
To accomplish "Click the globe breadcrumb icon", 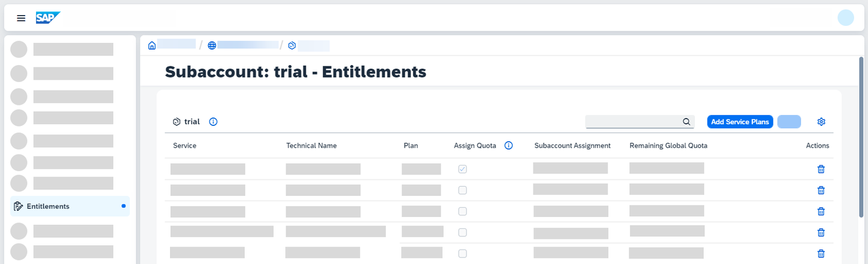I will coord(212,45).
